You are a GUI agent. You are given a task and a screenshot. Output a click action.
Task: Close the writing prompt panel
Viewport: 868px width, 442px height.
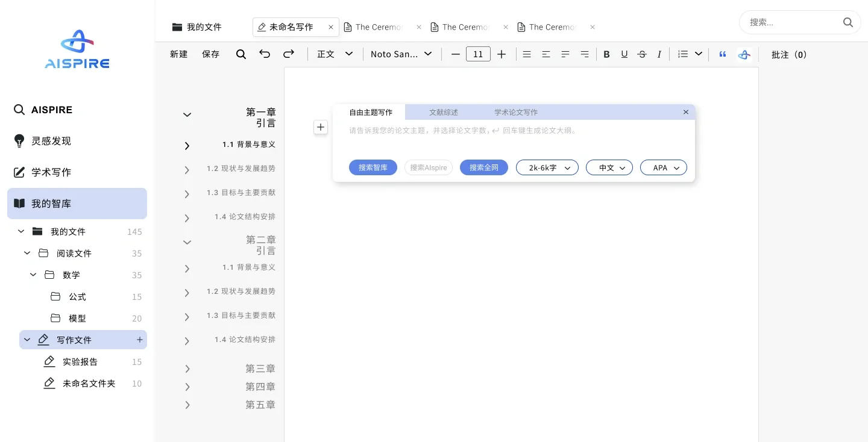[686, 112]
